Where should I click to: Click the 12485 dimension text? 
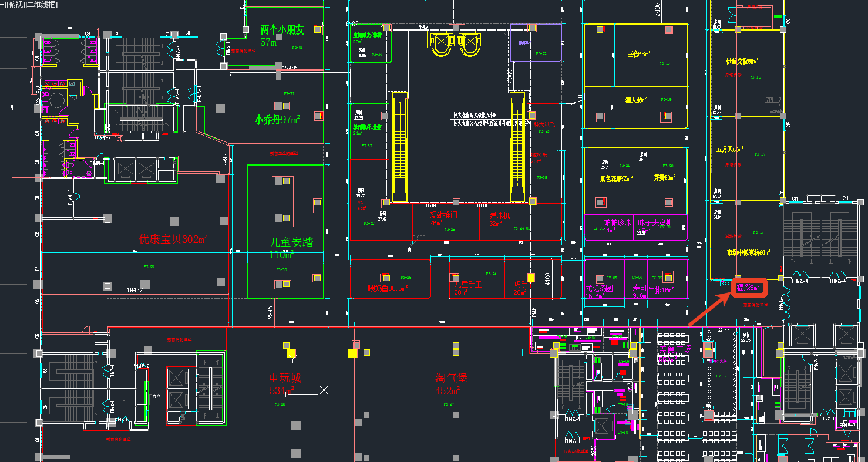click(290, 68)
